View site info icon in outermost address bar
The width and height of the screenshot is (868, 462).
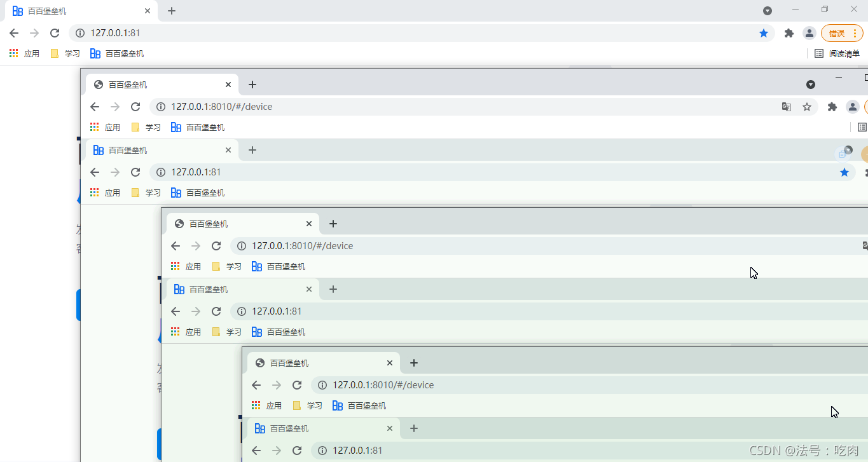click(80, 33)
